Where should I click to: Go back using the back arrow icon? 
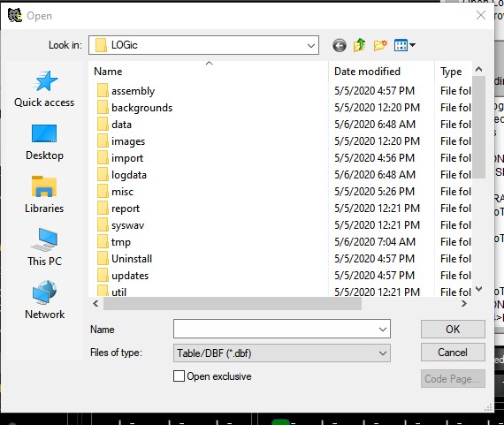(340, 45)
